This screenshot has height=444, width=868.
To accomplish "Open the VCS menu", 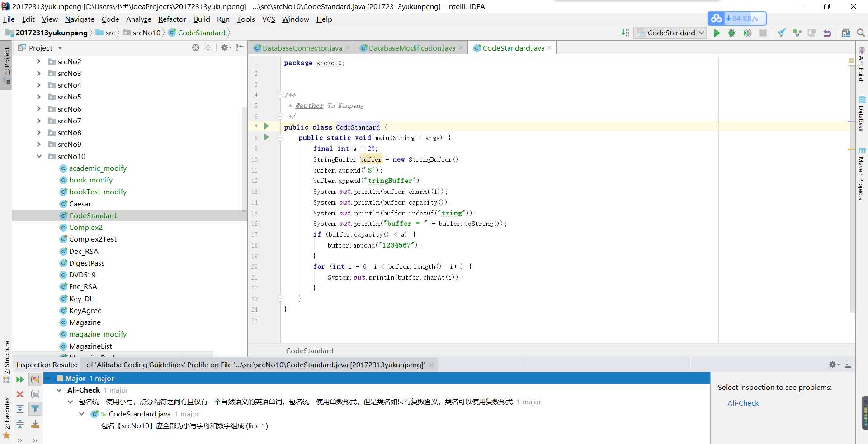I will coord(269,19).
